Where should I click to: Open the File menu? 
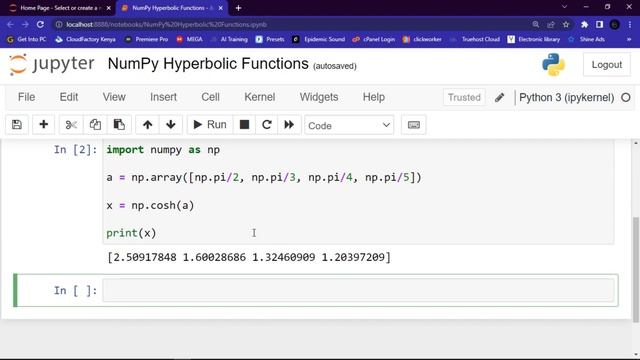click(27, 97)
